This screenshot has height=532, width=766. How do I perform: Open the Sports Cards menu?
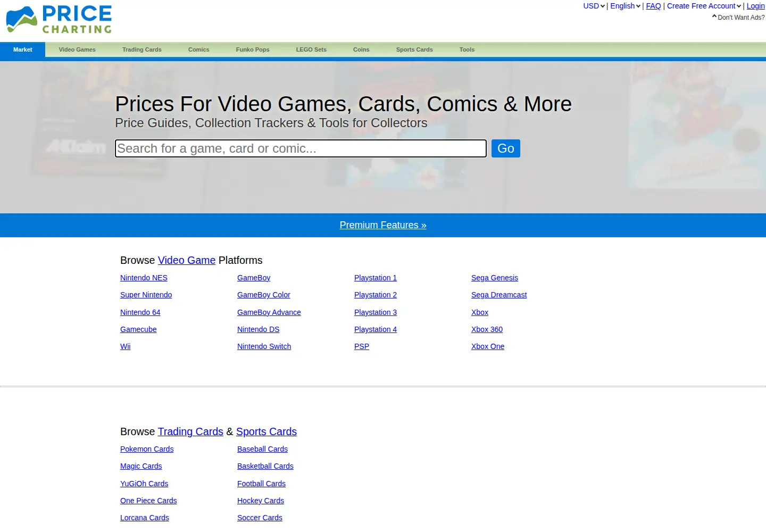point(414,49)
